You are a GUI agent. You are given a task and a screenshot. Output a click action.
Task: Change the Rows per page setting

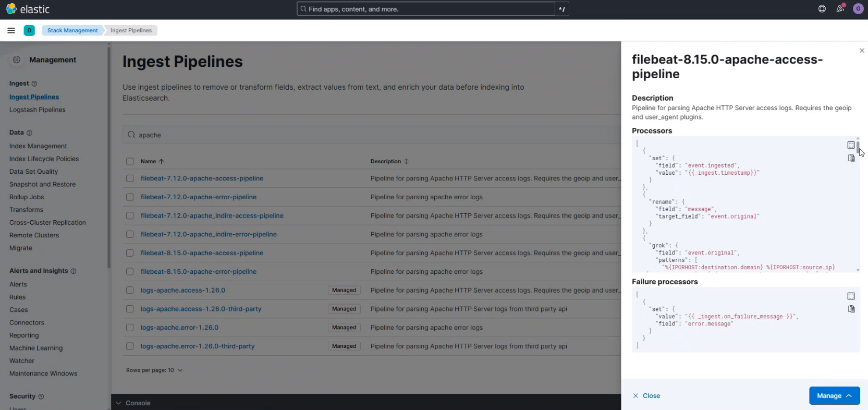click(x=154, y=370)
